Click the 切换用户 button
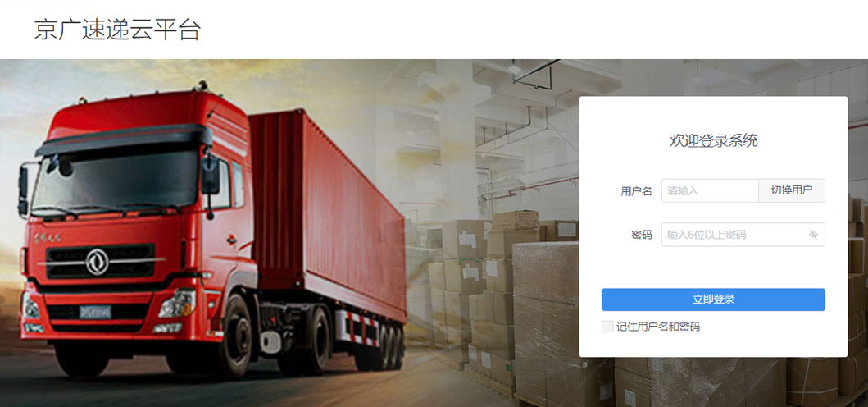The image size is (868, 407). 792,190
